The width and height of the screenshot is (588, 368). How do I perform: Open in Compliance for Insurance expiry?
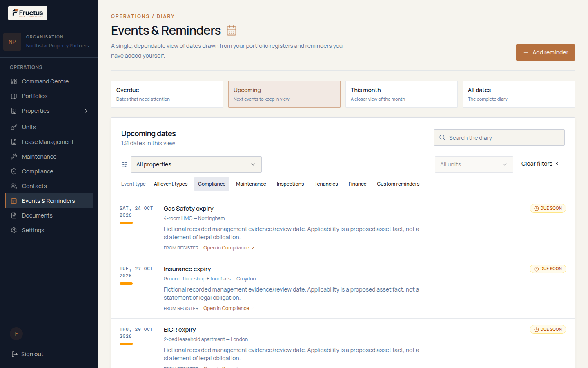[x=229, y=308]
